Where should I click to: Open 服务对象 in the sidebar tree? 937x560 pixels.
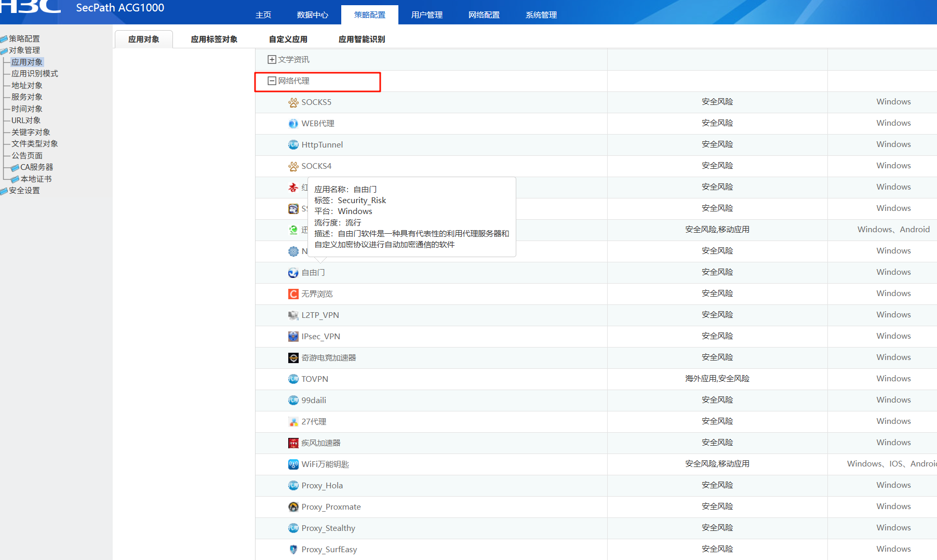point(27,97)
